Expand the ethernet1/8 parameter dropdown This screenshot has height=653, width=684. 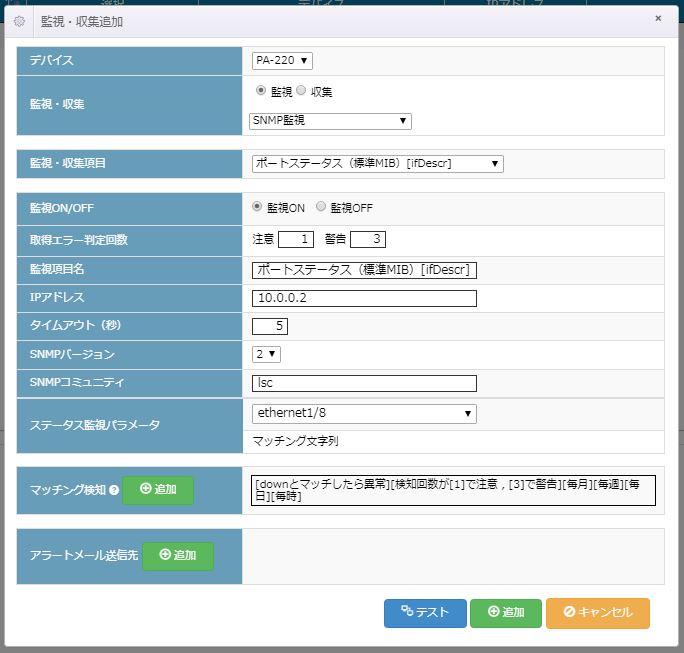(x=364, y=413)
